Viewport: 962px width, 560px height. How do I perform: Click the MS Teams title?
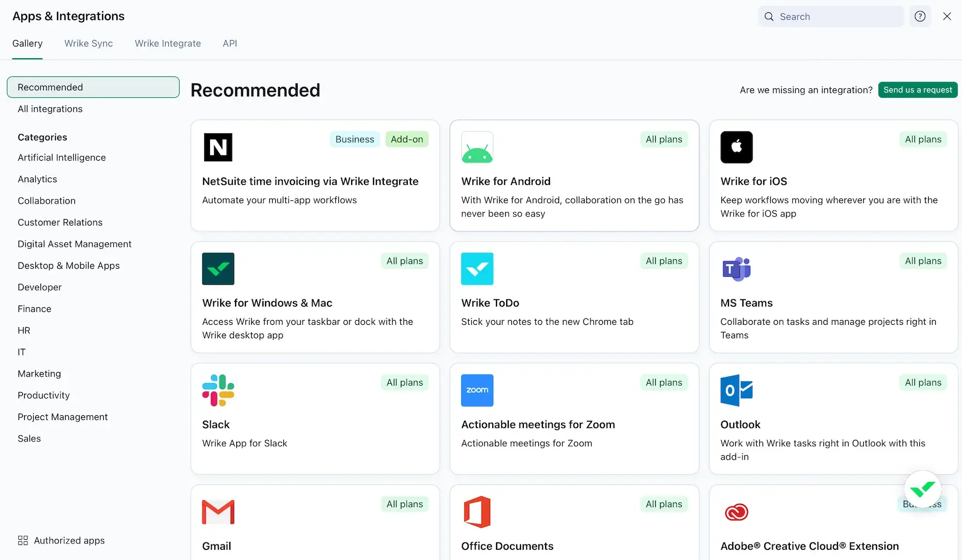coord(747,303)
